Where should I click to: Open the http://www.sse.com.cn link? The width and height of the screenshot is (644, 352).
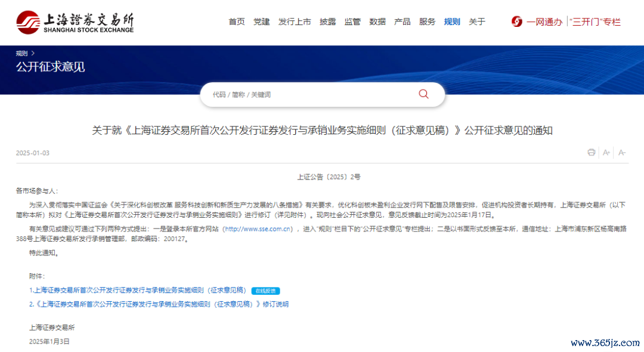point(258,229)
